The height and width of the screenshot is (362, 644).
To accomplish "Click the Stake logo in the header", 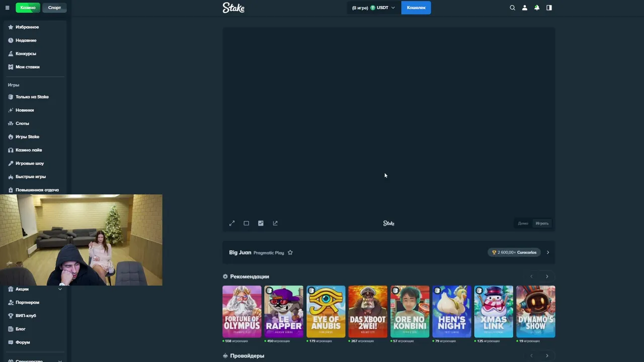I will tap(233, 8).
